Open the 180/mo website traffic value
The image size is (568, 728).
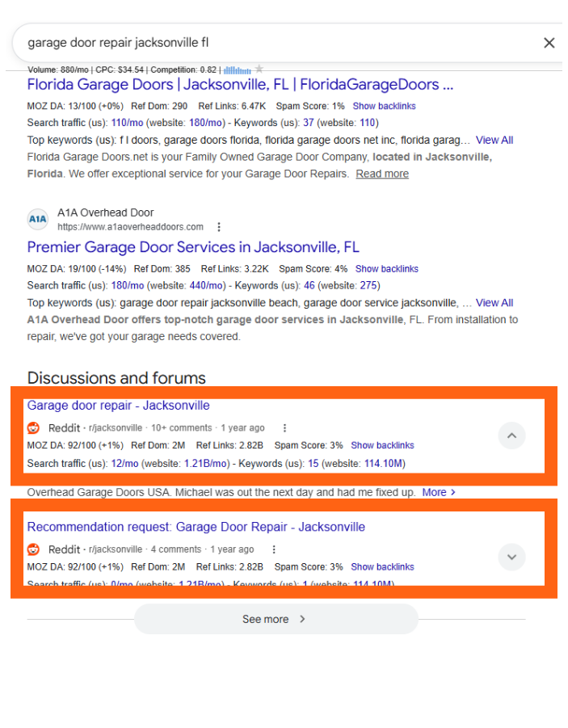point(205,123)
